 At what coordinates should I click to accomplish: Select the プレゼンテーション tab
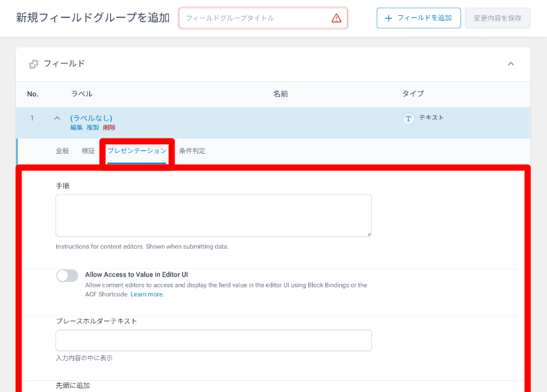point(137,151)
